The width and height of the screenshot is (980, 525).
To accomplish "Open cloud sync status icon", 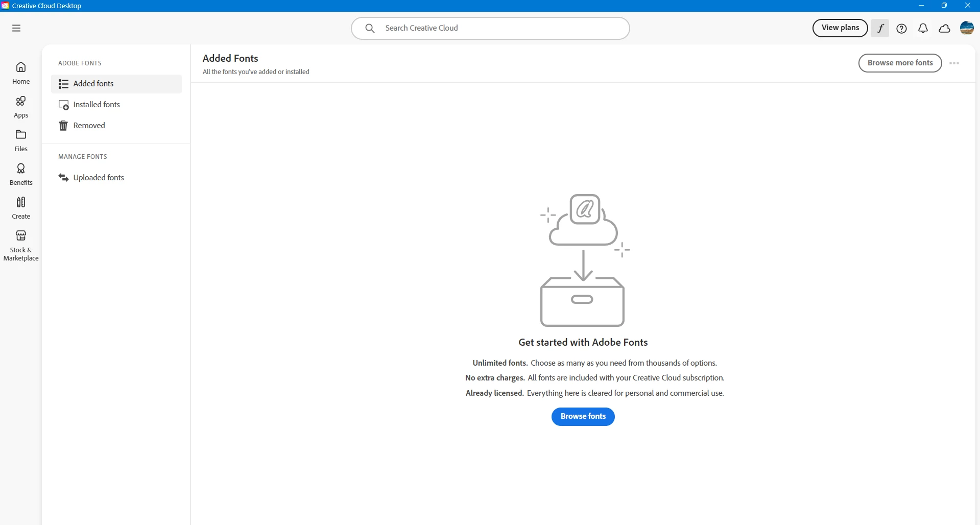I will pyautogui.click(x=945, y=29).
